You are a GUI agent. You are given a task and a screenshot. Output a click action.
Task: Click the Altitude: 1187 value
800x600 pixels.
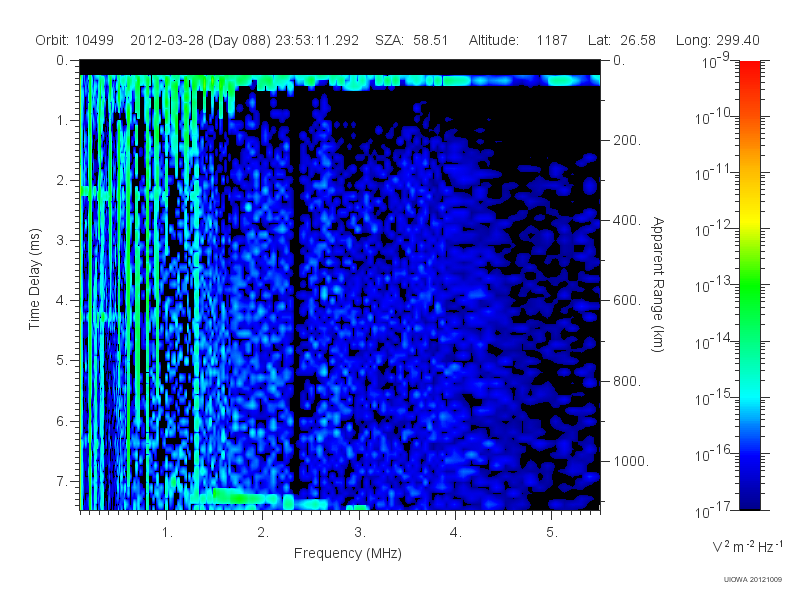(x=518, y=40)
